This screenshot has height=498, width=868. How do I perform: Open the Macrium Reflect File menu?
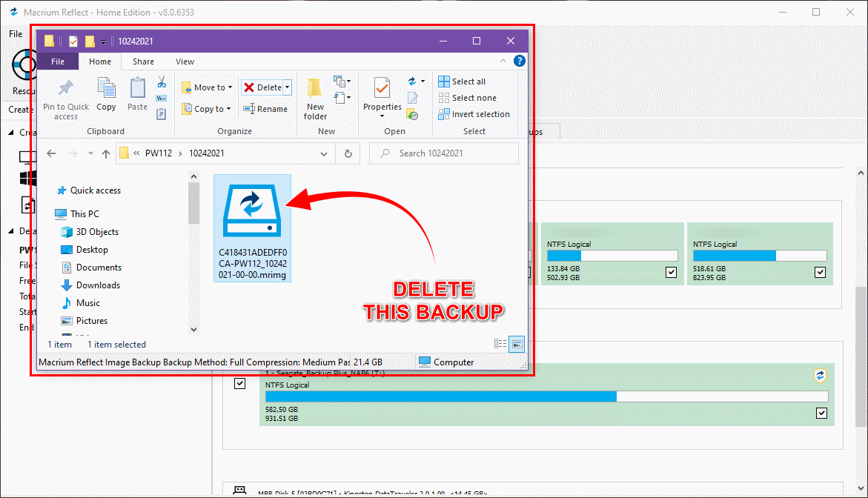point(16,34)
